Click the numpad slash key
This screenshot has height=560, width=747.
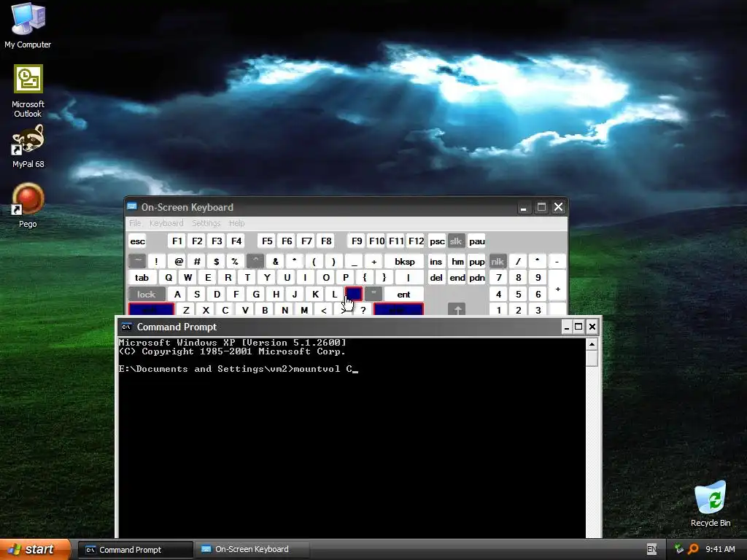(x=518, y=262)
